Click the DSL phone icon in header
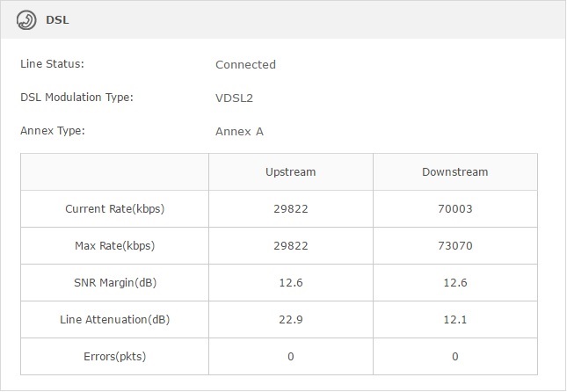This screenshot has height=392, width=567. point(26,21)
